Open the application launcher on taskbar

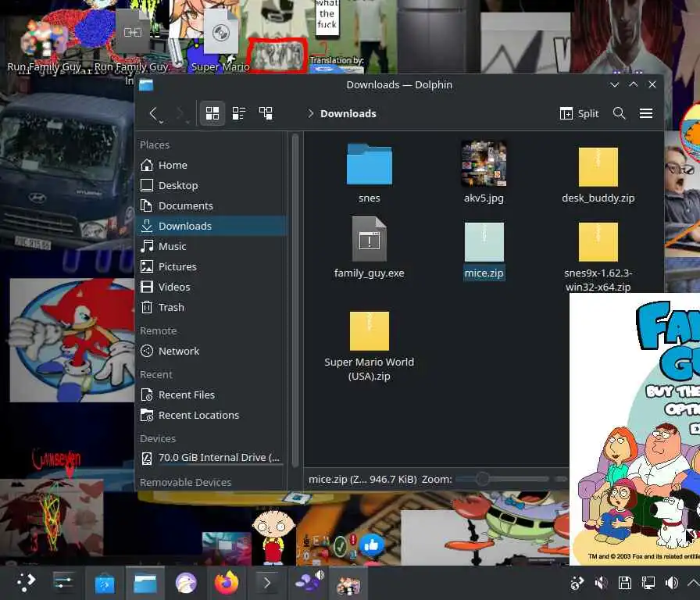[x=26, y=583]
